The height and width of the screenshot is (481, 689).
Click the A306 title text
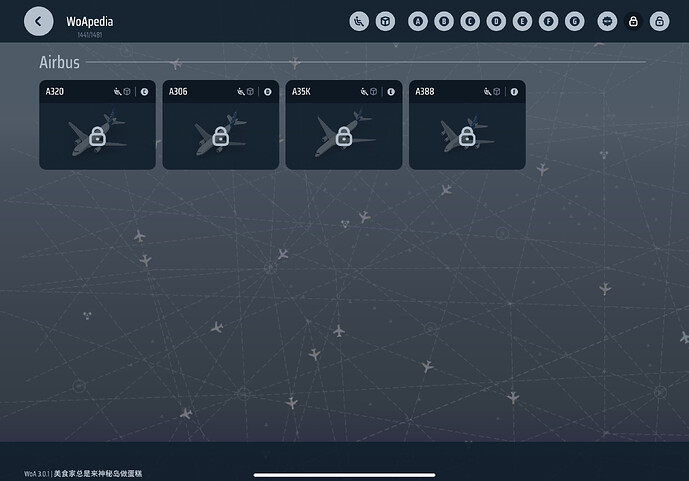coord(178,91)
